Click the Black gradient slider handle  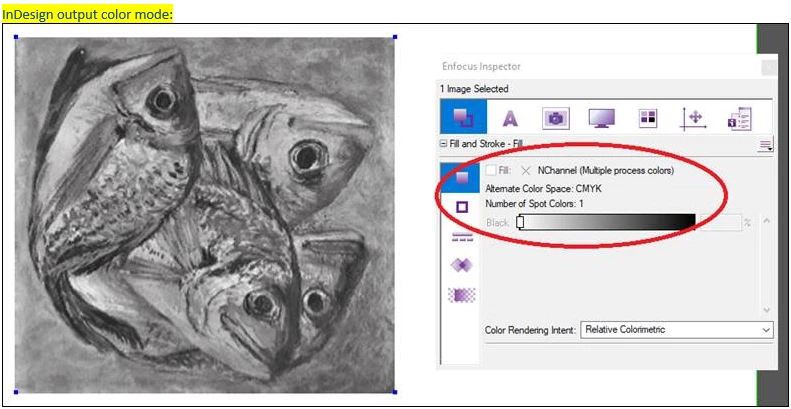point(520,222)
